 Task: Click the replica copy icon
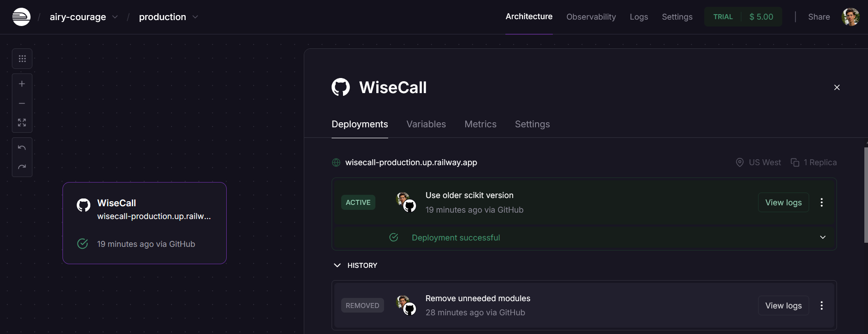(x=795, y=162)
